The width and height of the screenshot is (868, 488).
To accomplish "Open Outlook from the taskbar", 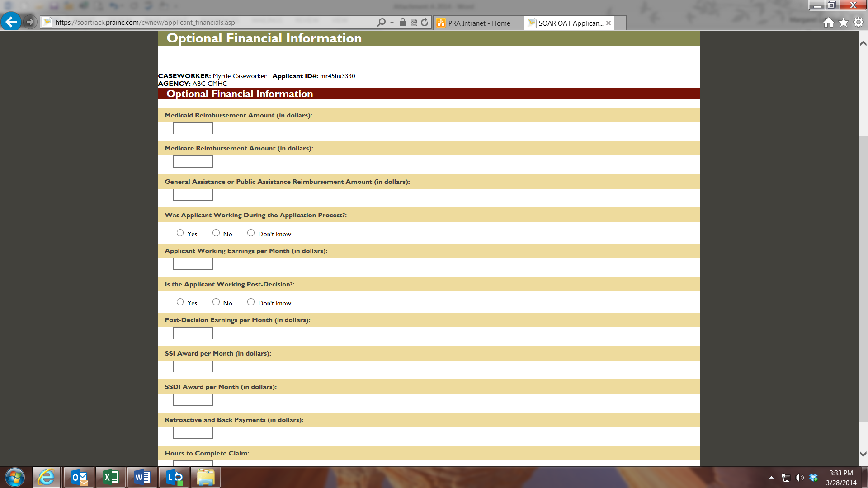I will click(x=79, y=477).
